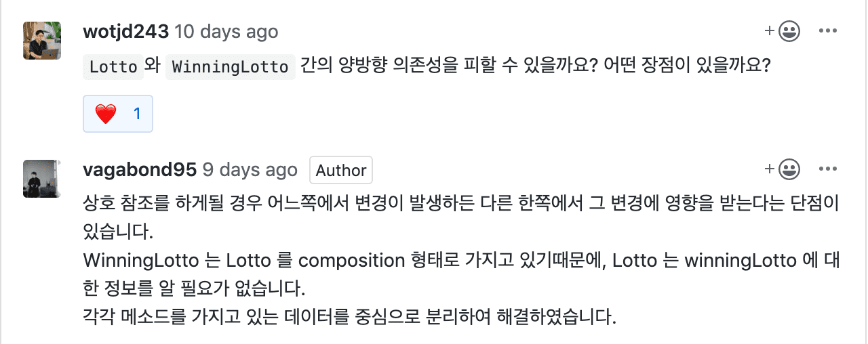Viewport: 868px width, 344px height.
Task: Click the 'WinningLotto' inline code snippet
Action: [x=231, y=67]
